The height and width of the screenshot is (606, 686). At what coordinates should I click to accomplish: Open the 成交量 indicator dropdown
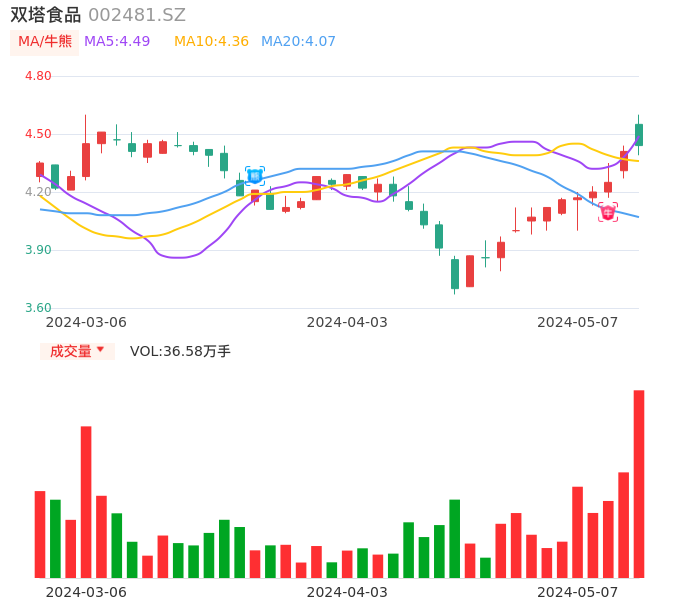[x=77, y=351]
